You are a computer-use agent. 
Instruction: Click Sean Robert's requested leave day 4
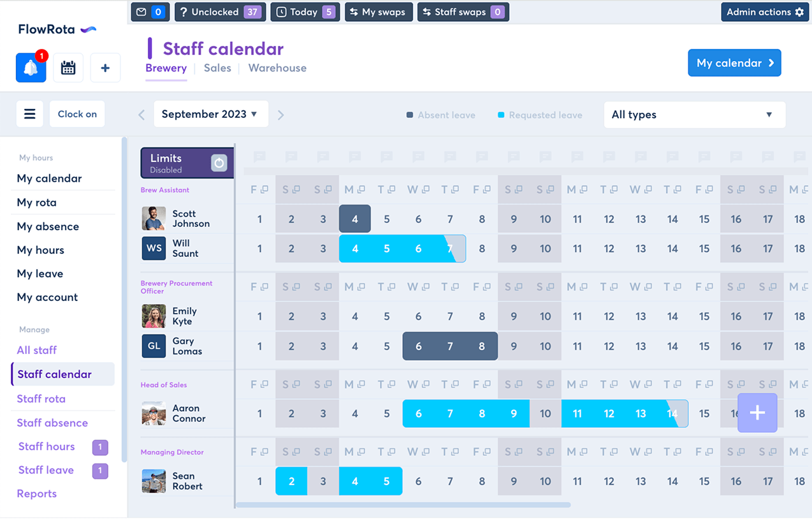[355, 481]
